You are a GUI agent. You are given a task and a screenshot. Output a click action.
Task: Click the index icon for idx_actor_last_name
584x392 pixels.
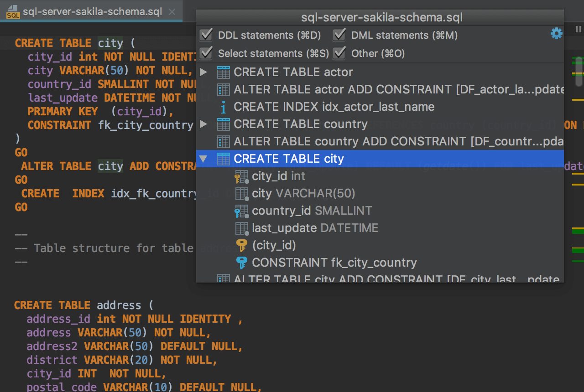pyautogui.click(x=224, y=107)
